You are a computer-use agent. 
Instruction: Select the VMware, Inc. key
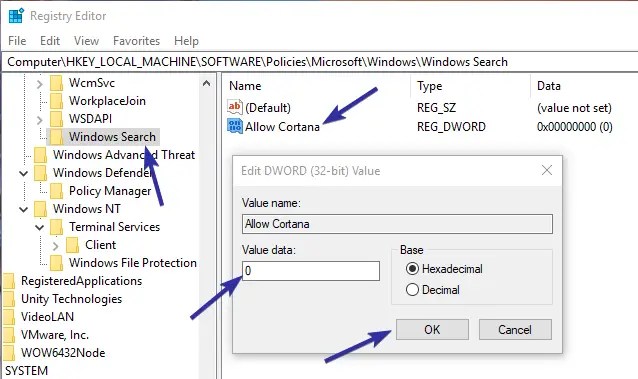click(x=55, y=335)
